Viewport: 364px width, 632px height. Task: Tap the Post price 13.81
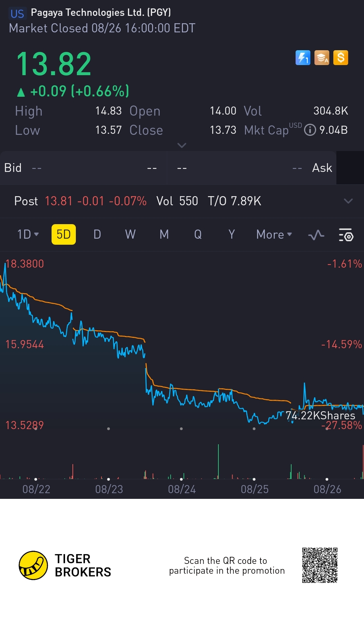[x=59, y=201]
